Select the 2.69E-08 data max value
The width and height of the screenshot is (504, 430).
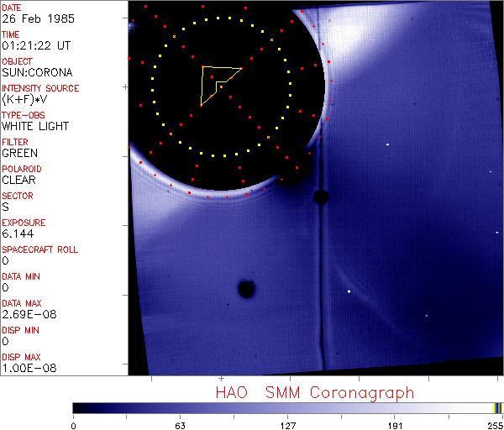pos(29,314)
